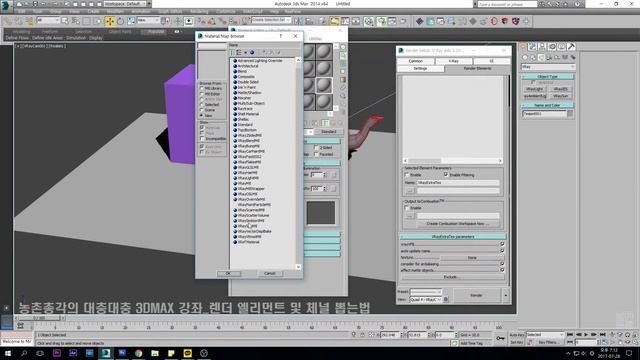The image size is (640, 360).
Task: Activate the Select and Move tool
Action: click(109, 21)
